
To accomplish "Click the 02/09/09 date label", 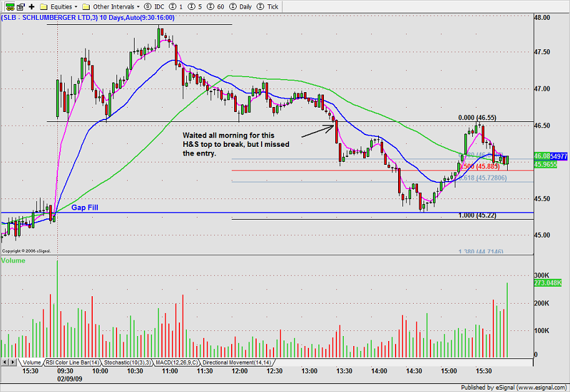I will [x=70, y=378].
